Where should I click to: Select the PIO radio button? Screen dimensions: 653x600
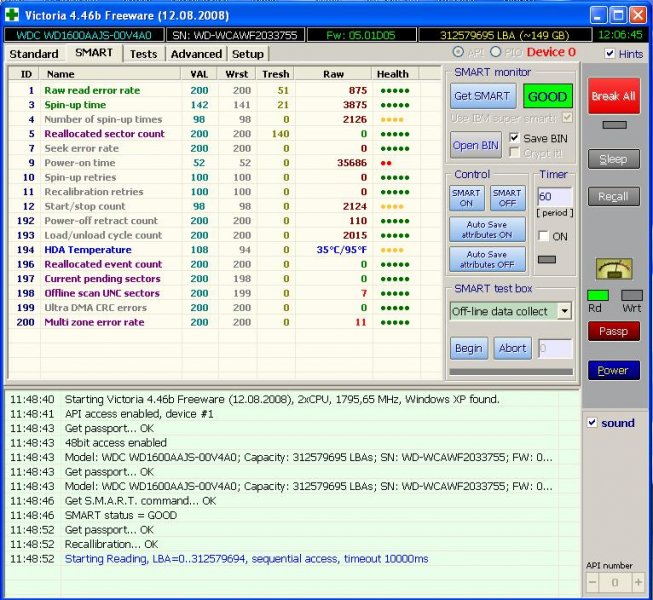(x=496, y=52)
